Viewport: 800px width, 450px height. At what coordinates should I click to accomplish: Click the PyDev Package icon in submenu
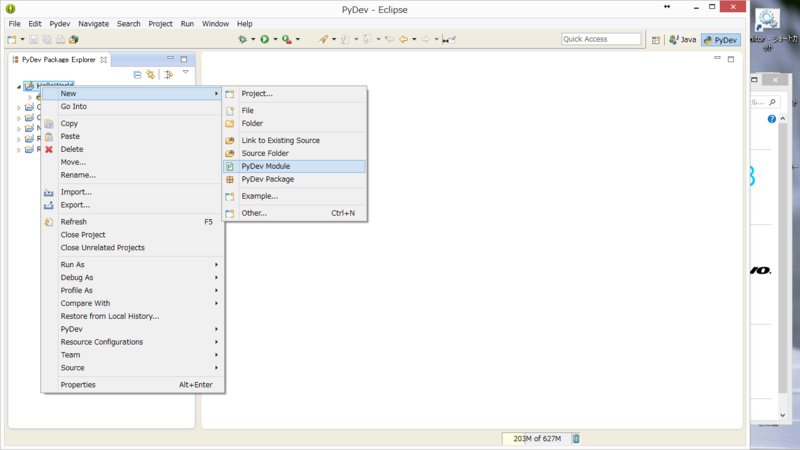230,180
